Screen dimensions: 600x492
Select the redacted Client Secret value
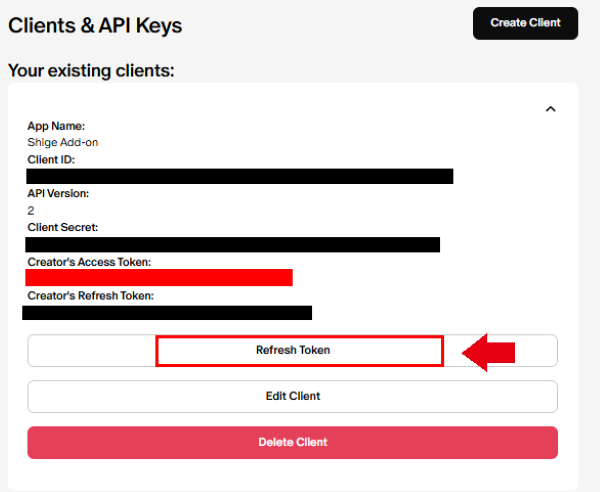pyautogui.click(x=232, y=244)
